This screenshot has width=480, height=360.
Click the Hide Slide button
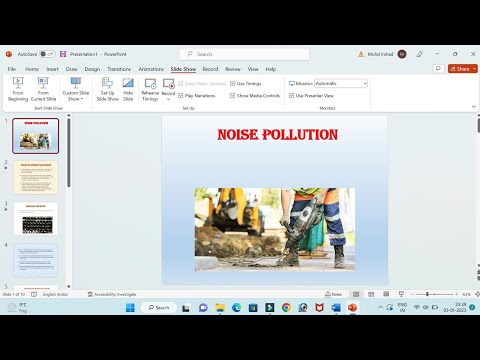128,89
